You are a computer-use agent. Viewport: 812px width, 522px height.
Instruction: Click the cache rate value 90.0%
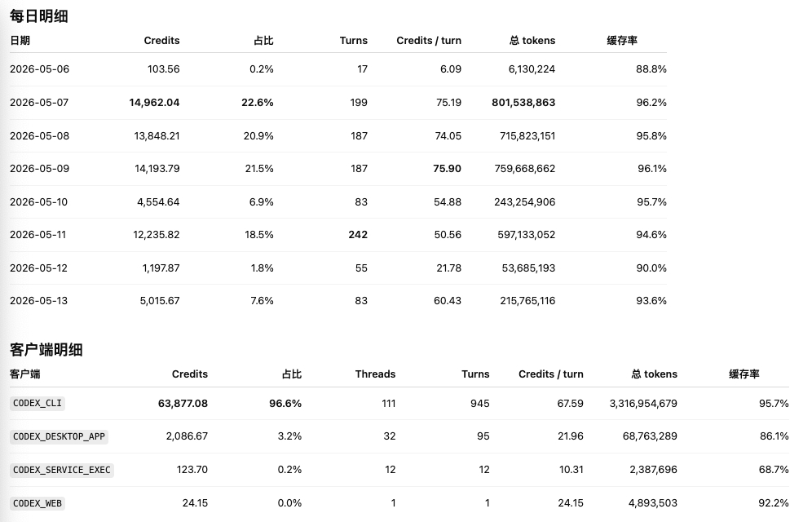coord(651,268)
